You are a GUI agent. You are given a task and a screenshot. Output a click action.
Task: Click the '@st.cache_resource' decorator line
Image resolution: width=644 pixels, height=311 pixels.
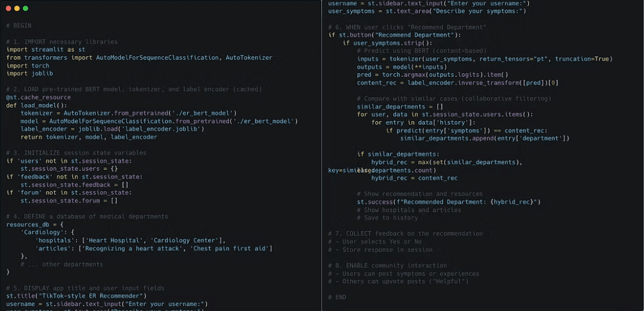pyautogui.click(x=39, y=97)
